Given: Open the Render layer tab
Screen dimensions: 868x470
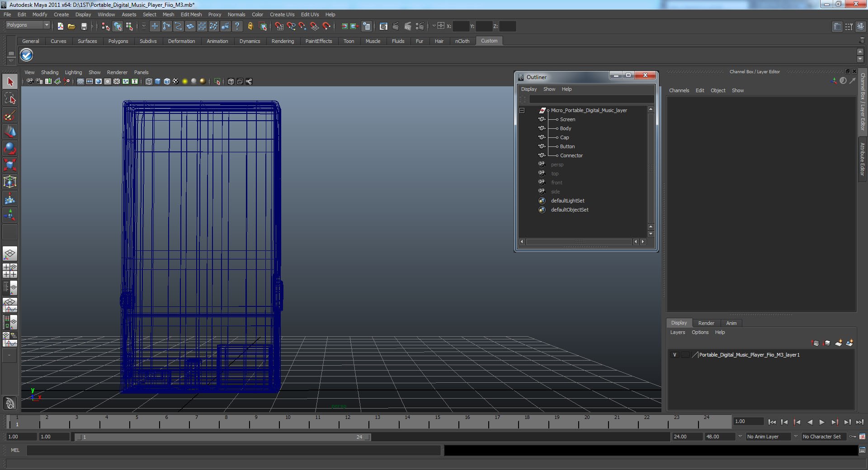Looking at the screenshot, I should [706, 323].
